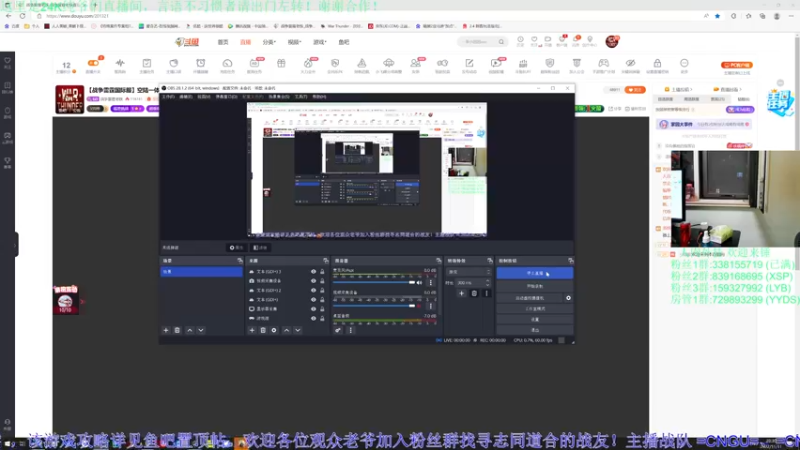This screenshot has height=450, width=800.
Task: Open the scene transition type dropdown
Action: click(x=467, y=271)
